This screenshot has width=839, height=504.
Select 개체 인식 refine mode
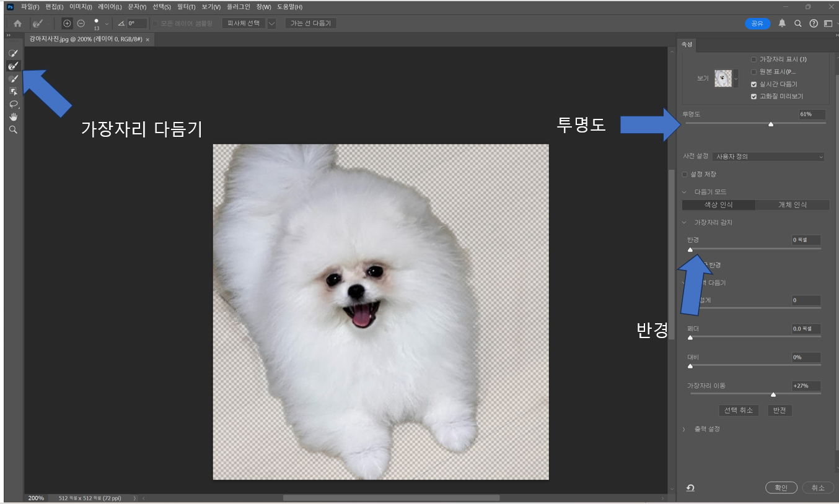pyautogui.click(x=792, y=205)
